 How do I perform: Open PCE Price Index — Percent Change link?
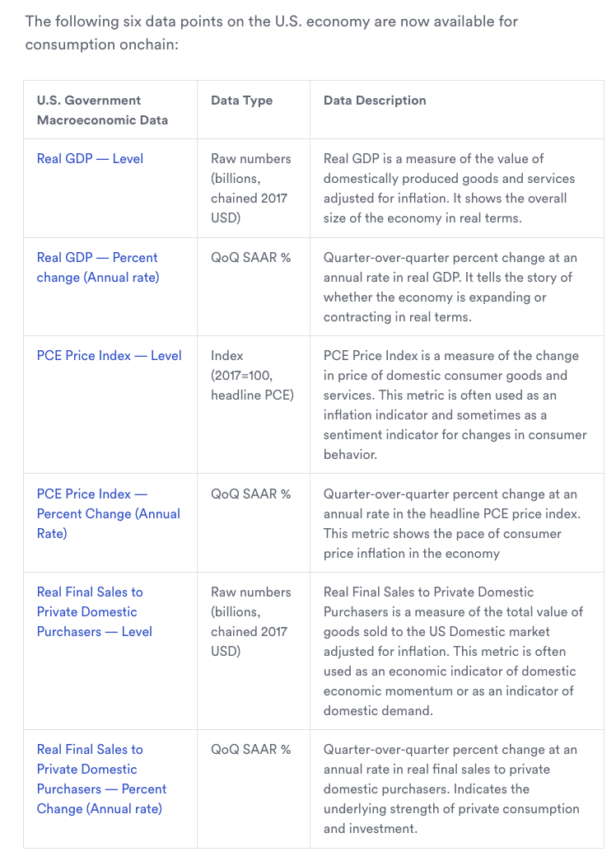(108, 513)
